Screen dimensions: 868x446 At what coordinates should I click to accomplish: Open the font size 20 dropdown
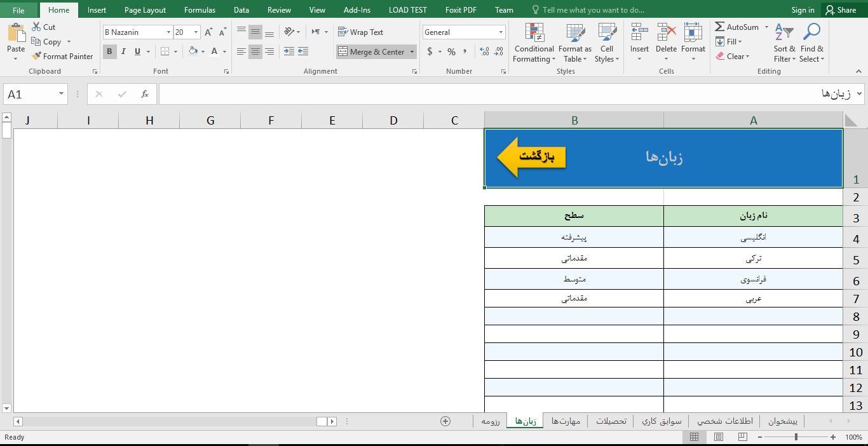pos(196,32)
